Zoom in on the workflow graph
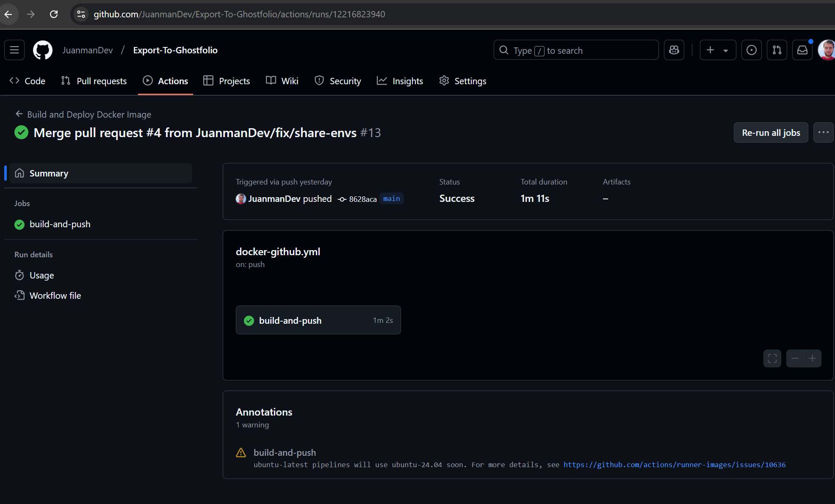 [812, 358]
